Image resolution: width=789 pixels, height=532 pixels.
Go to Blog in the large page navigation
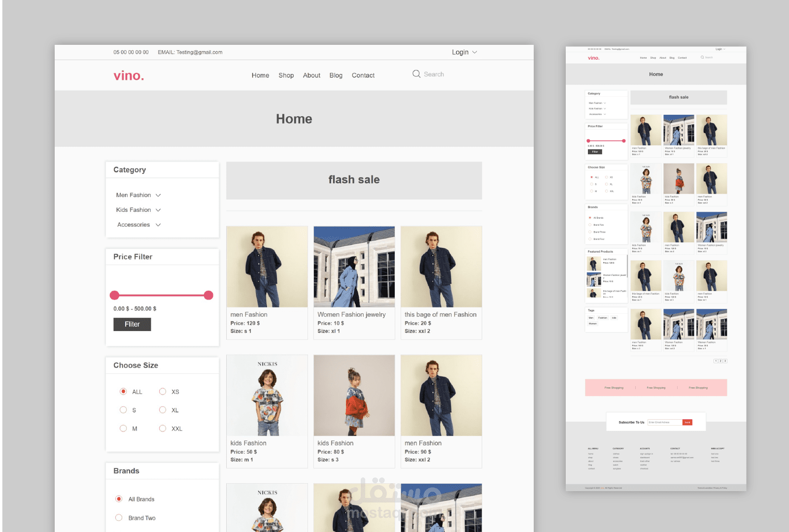tap(336, 75)
